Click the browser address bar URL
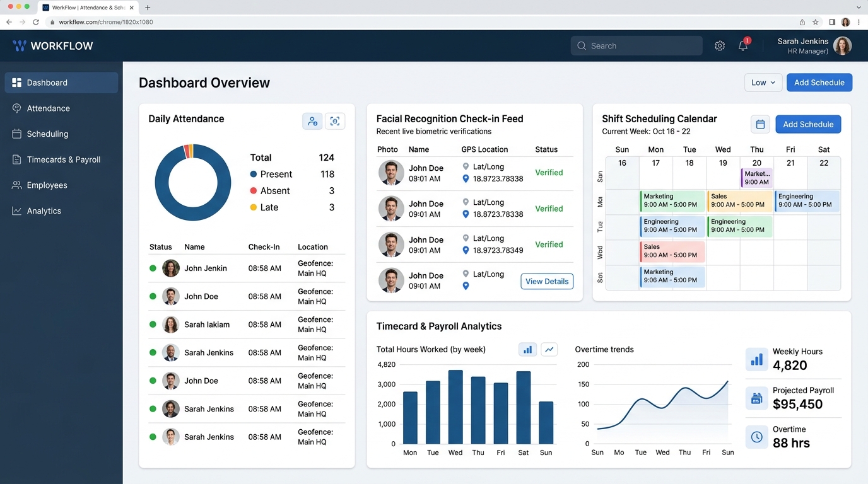 [106, 22]
